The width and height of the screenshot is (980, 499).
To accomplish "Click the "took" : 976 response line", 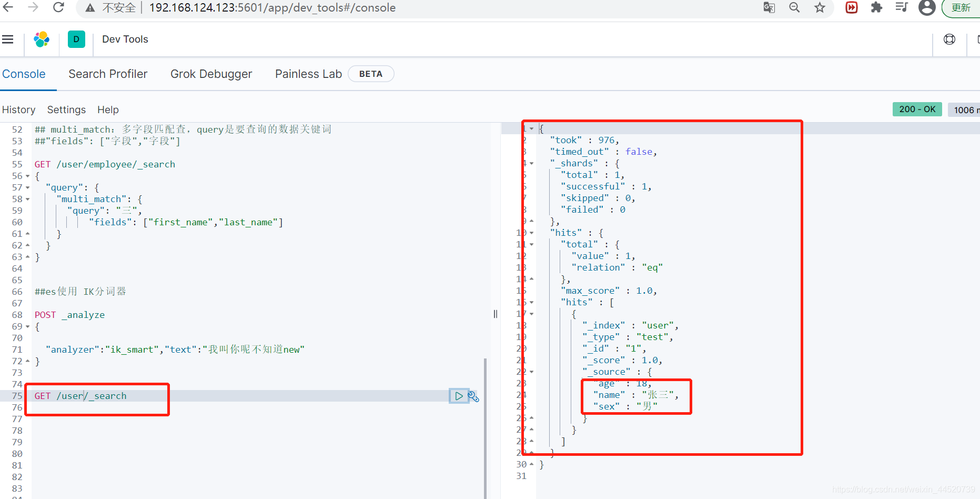I will pos(584,140).
